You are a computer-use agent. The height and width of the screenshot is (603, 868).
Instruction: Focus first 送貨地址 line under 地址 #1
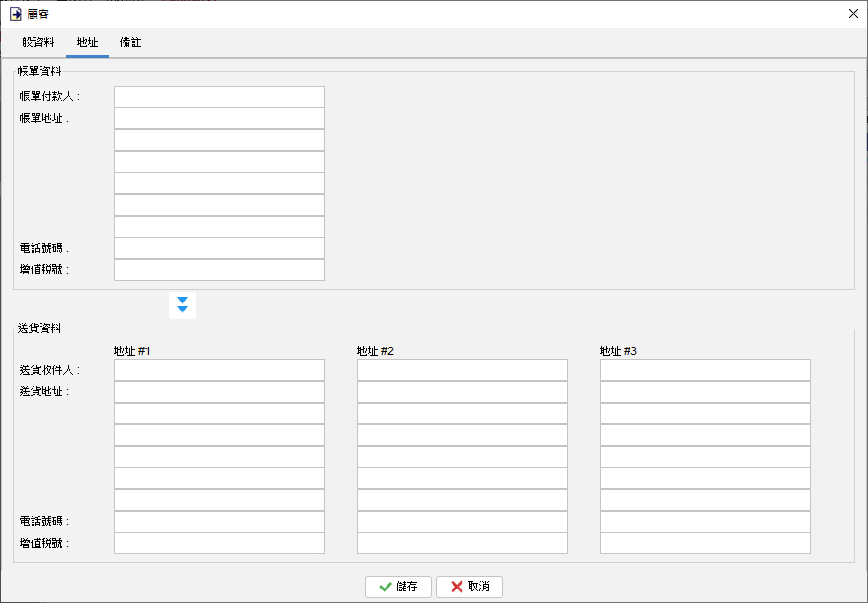[x=219, y=392]
